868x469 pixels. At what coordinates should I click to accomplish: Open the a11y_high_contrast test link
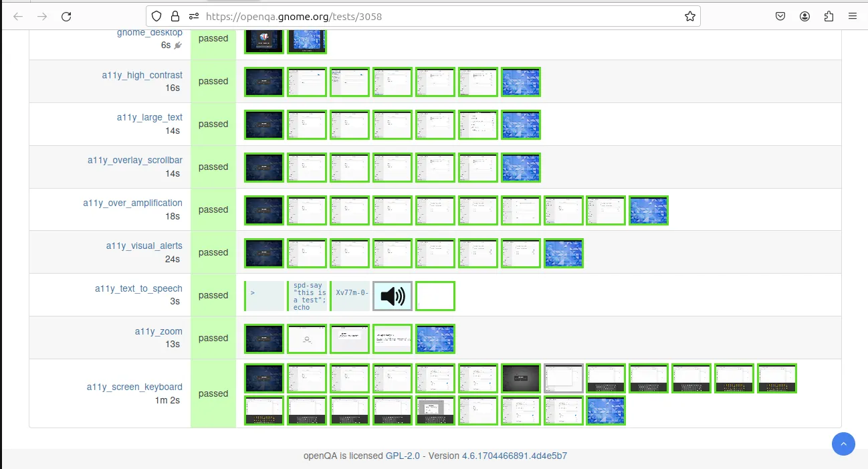tap(142, 75)
